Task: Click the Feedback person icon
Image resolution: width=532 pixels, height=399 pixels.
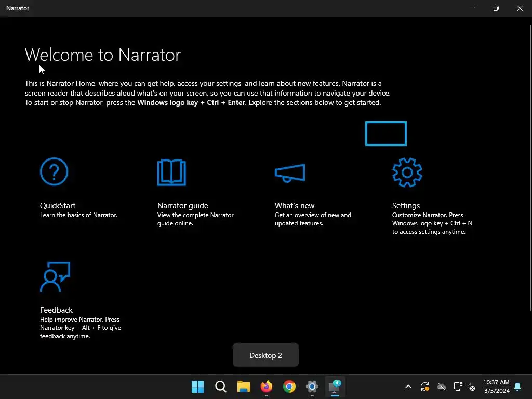Action: 55,277
